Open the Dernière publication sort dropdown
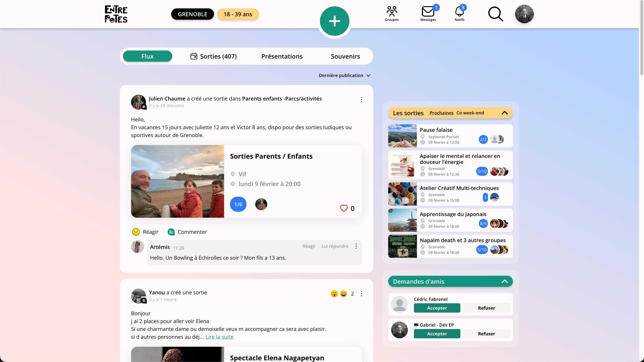The width and height of the screenshot is (644, 362). pyautogui.click(x=344, y=75)
